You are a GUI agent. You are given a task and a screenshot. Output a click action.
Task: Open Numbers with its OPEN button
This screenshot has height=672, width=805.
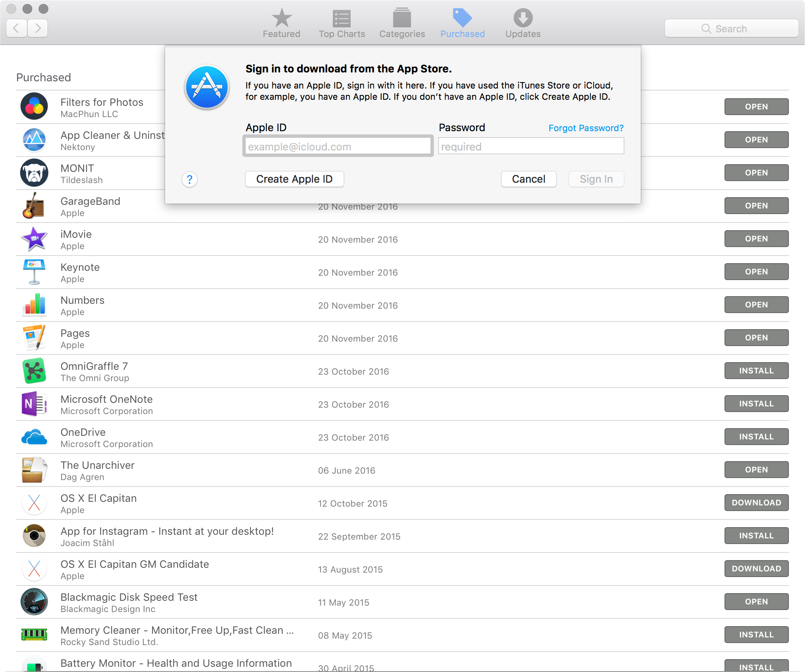click(x=756, y=305)
